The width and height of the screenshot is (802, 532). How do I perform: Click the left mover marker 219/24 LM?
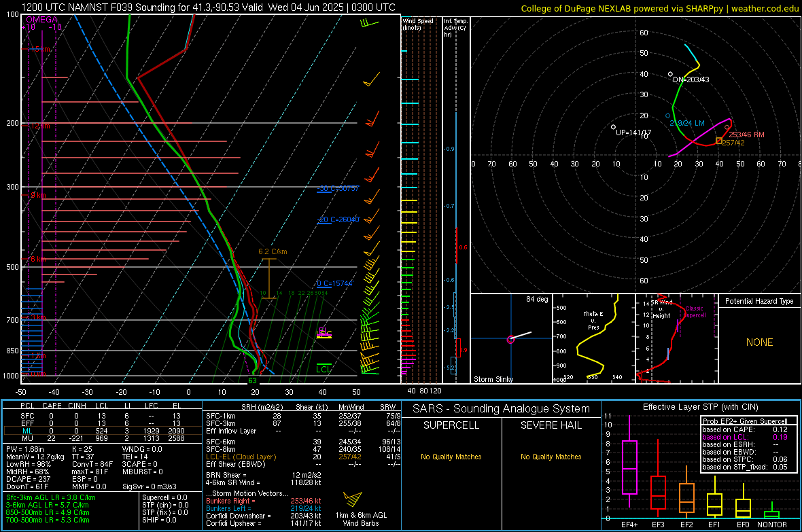668,116
